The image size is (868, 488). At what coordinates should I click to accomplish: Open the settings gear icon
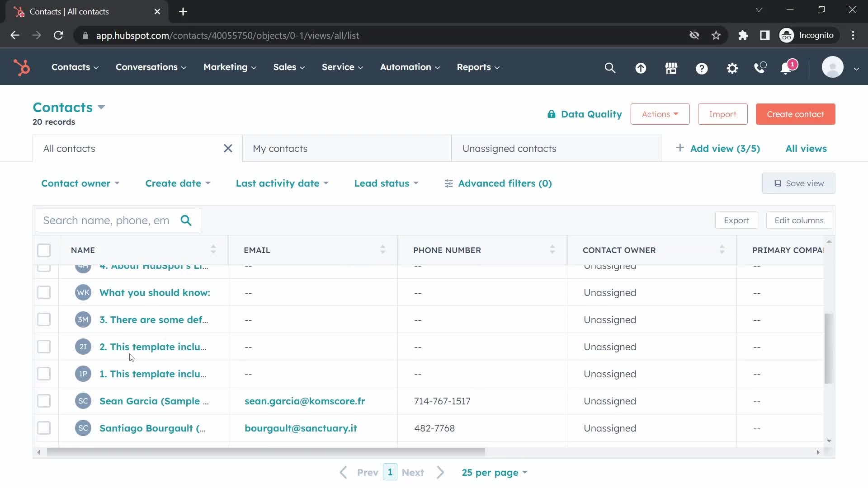pyautogui.click(x=732, y=68)
